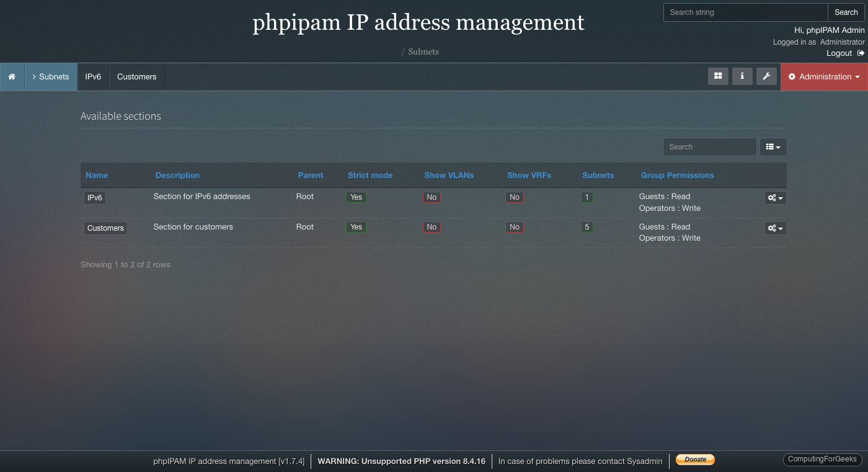Screen dimensions: 868x472
Task: Open actions cog for the Customers section row
Action: click(x=775, y=228)
